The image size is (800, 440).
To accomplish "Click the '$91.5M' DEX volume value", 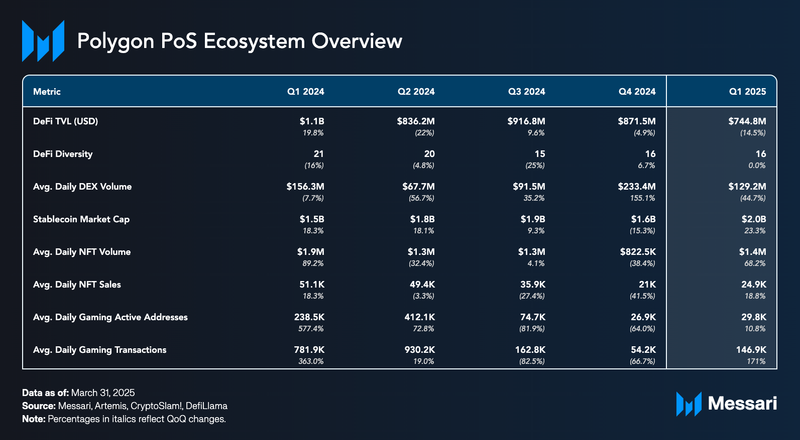I will tap(529, 187).
